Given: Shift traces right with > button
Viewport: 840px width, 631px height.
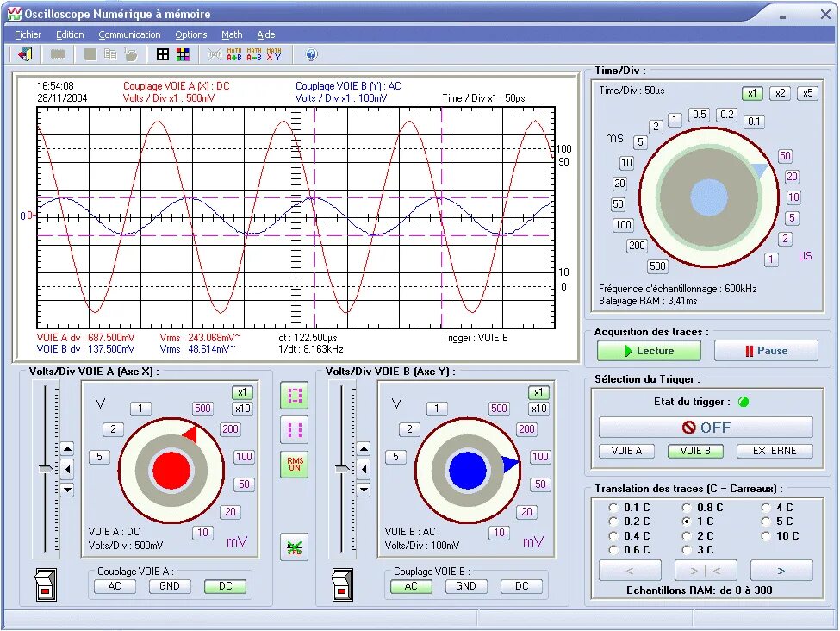Looking at the screenshot, I should (x=781, y=571).
